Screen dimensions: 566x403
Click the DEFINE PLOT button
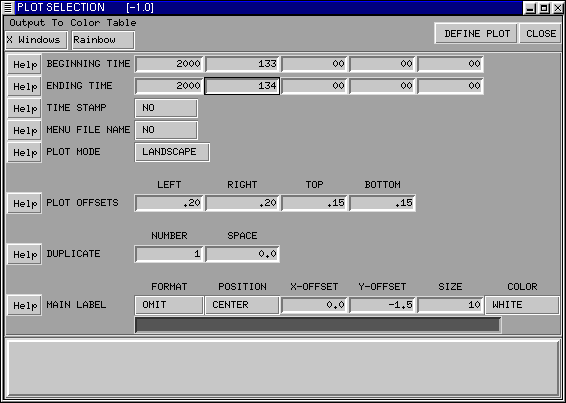pyautogui.click(x=476, y=34)
